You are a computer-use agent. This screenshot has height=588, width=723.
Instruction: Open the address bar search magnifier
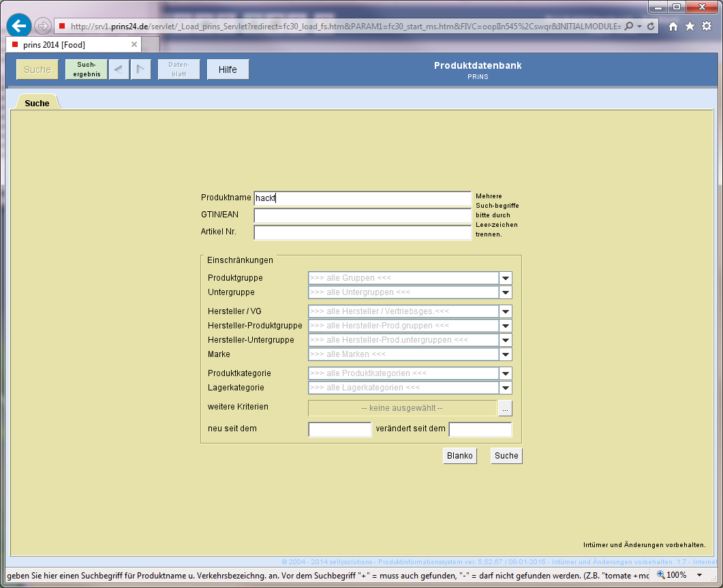click(628, 27)
